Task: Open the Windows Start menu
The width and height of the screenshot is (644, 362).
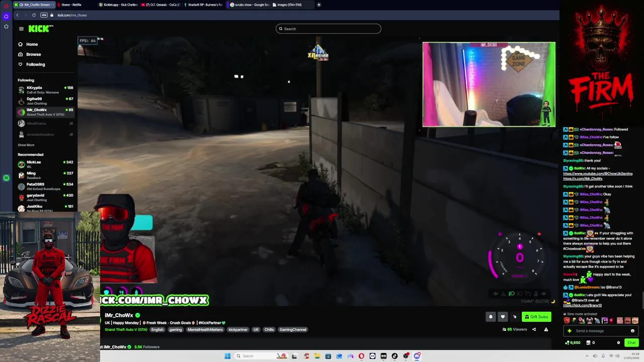Action: (227, 356)
